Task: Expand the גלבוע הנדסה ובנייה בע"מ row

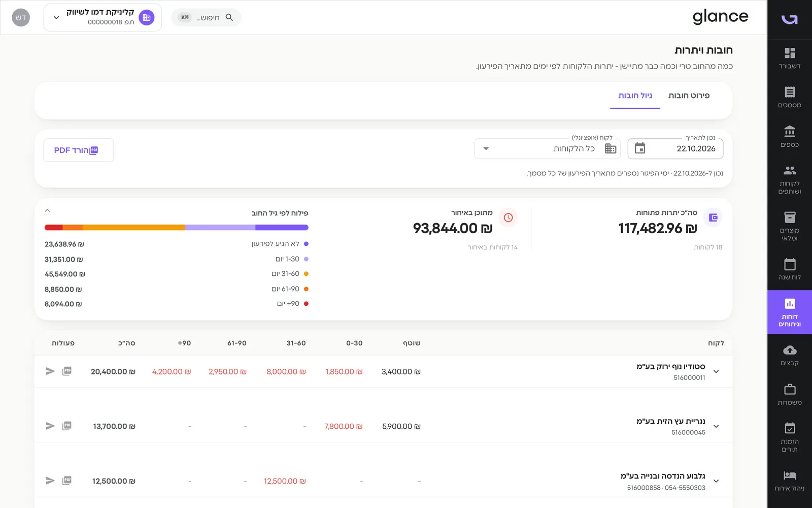Action: tap(716, 481)
